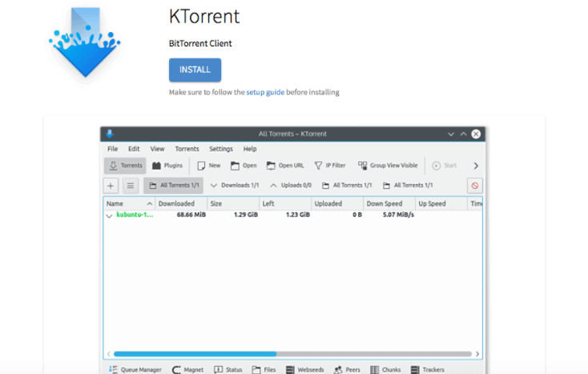Viewport: 588px width, 374px height.
Task: Select the second All Torrents 1/1 tab
Action: coord(347,185)
